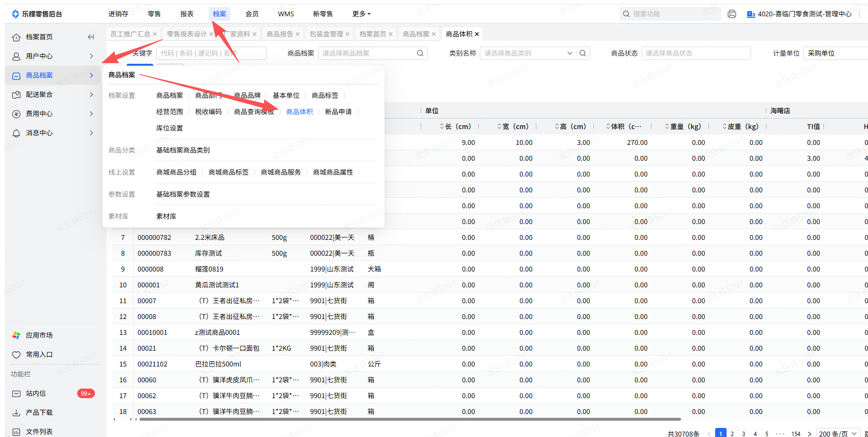Screen dimensions: 868x437
Task: Open the 会员 top menu
Action: 252,14
